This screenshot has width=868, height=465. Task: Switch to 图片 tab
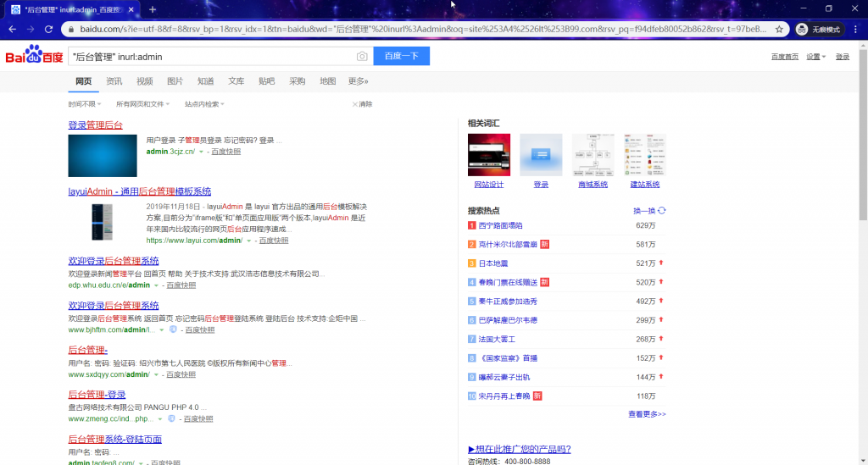pyautogui.click(x=175, y=81)
